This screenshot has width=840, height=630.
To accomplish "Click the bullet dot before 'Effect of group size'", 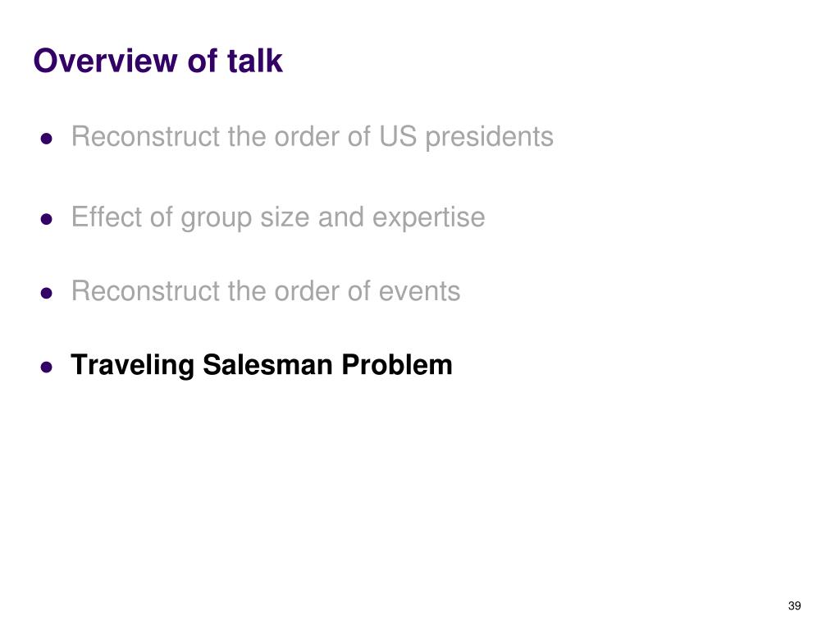I will pos(47,219).
